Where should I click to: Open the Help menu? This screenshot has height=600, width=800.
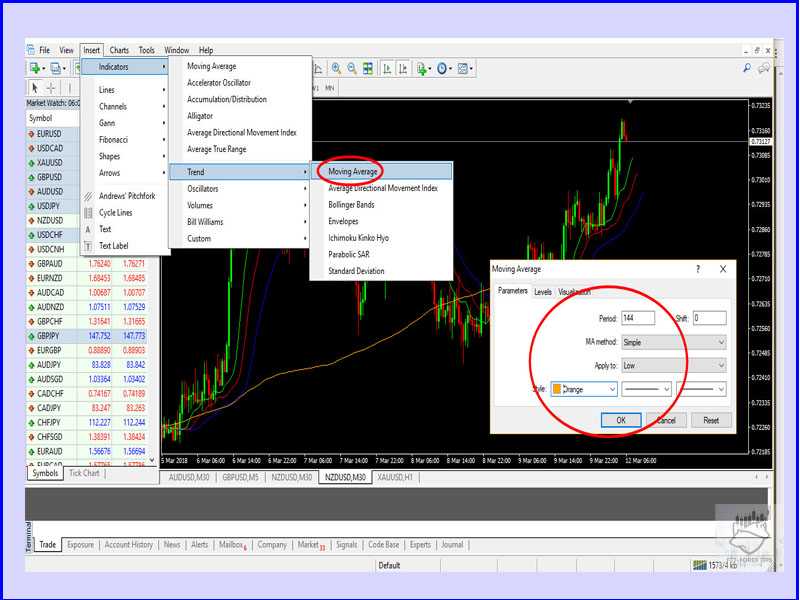coord(206,51)
